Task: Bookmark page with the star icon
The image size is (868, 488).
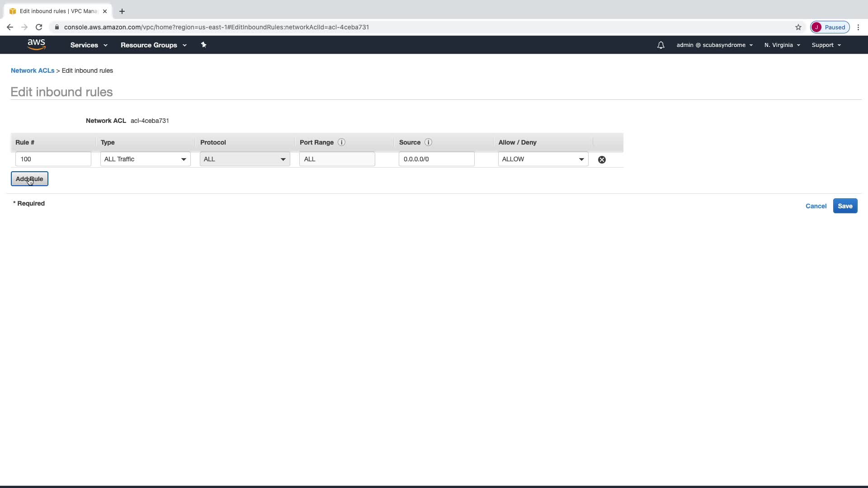Action: [798, 27]
